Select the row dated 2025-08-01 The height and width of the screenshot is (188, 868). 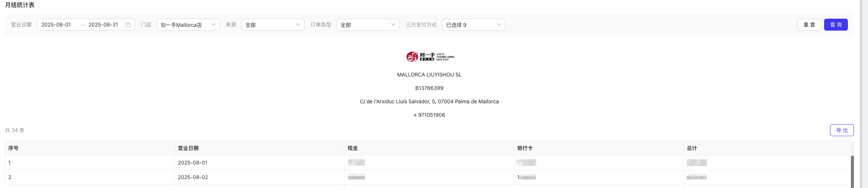[429, 163]
